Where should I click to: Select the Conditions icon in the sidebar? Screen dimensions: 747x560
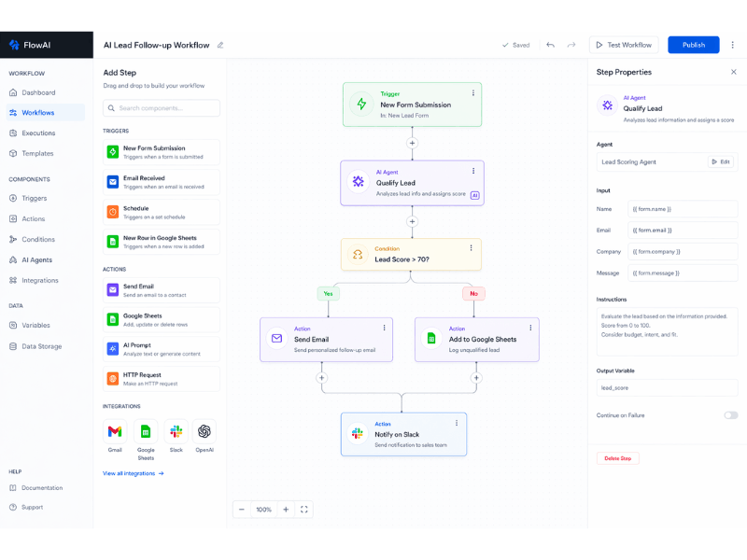point(37,239)
